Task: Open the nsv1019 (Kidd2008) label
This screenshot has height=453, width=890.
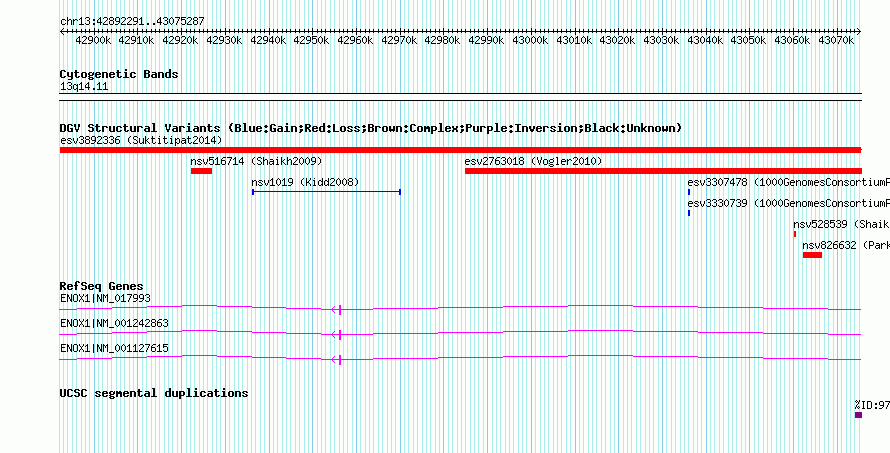Action: point(305,182)
